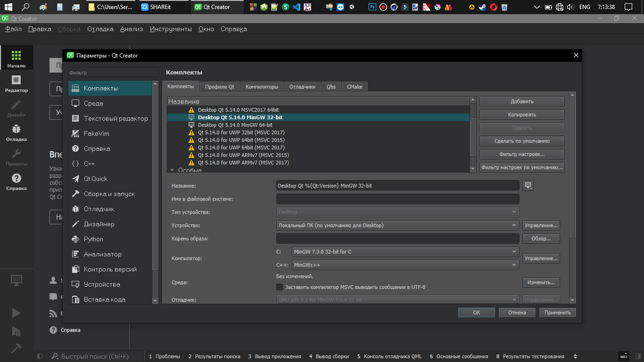644x362 pixels.
Task: Open Справка mode in left sidebar
Action: click(17, 181)
